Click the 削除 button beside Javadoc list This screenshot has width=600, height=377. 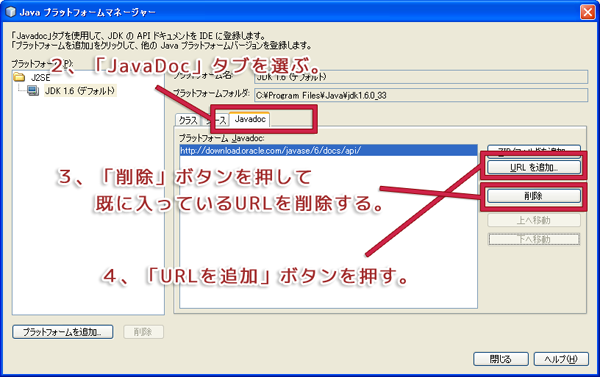(x=534, y=196)
